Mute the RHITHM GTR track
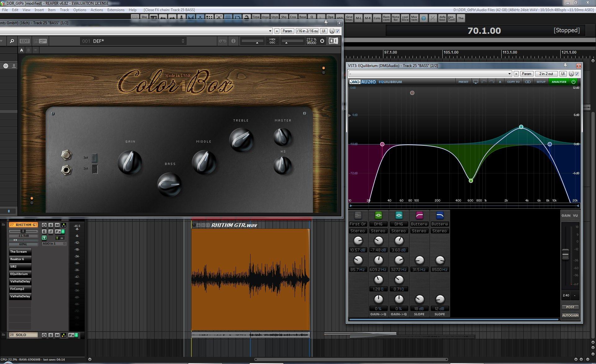Screen dimensions: 596x364 pos(57,225)
